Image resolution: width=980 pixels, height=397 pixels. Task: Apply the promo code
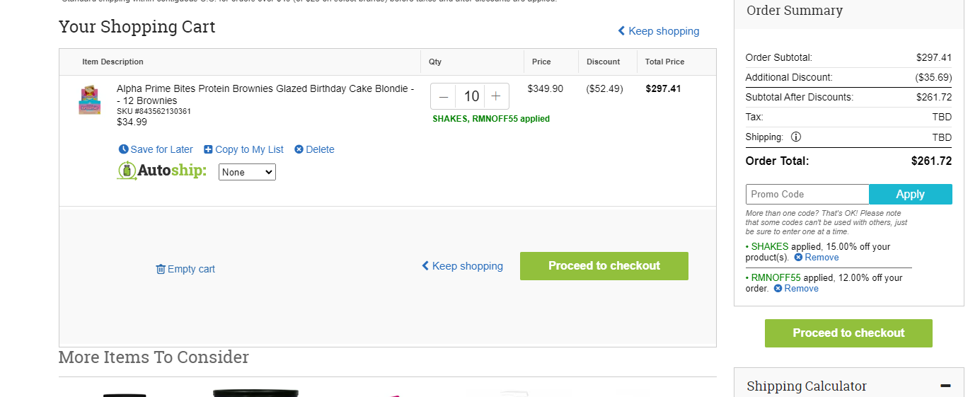[911, 194]
